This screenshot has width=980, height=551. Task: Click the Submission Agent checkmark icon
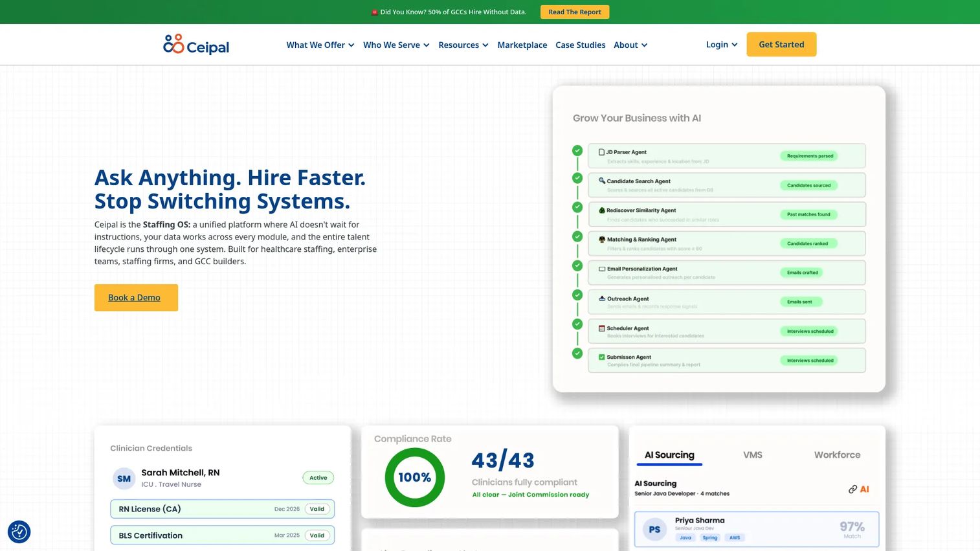602,357
